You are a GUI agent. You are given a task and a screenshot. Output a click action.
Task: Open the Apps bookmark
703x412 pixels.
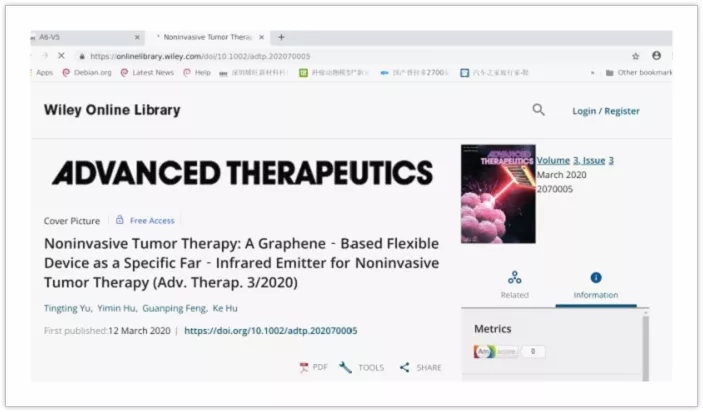(x=44, y=73)
